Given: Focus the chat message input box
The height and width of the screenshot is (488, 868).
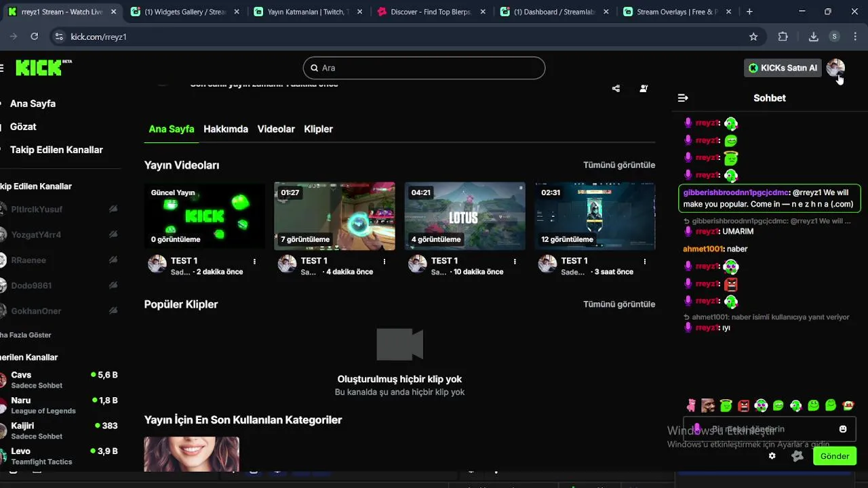Looking at the screenshot, I should click(x=770, y=429).
